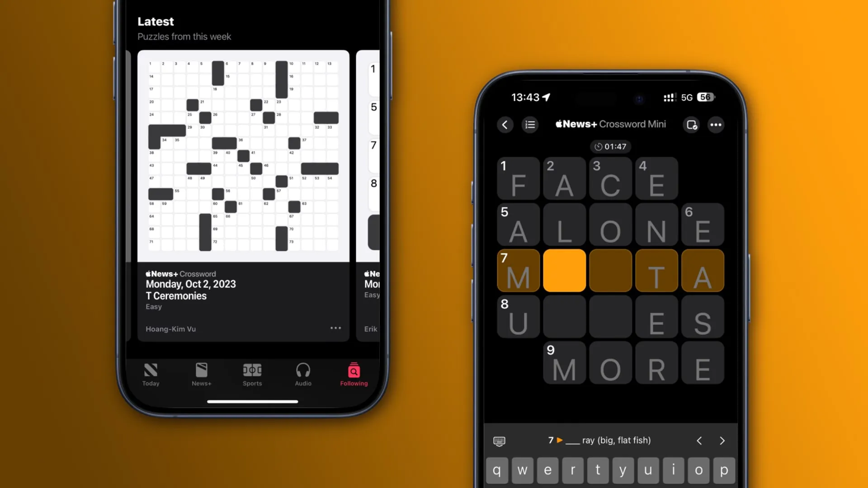Navigate to previous clue with back arrow
This screenshot has width=868, height=488.
coord(699,441)
